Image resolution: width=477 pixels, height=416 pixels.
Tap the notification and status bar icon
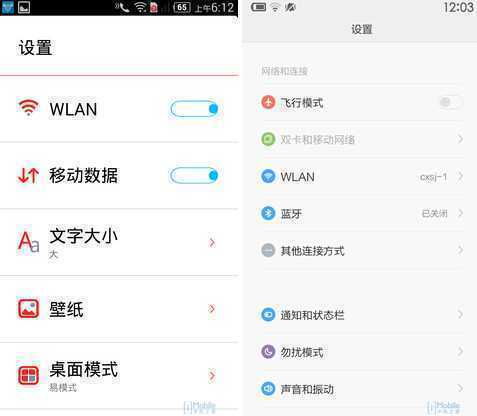tap(268, 315)
